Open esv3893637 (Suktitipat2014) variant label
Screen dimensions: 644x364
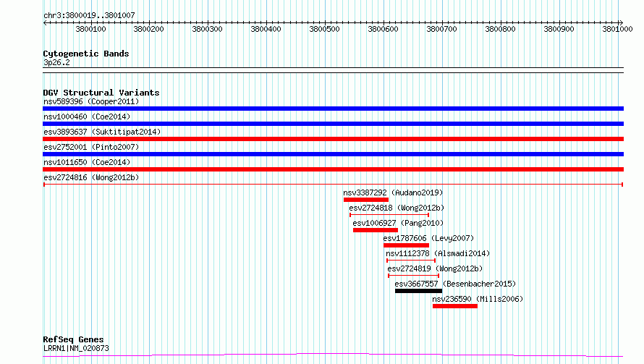(x=102, y=132)
